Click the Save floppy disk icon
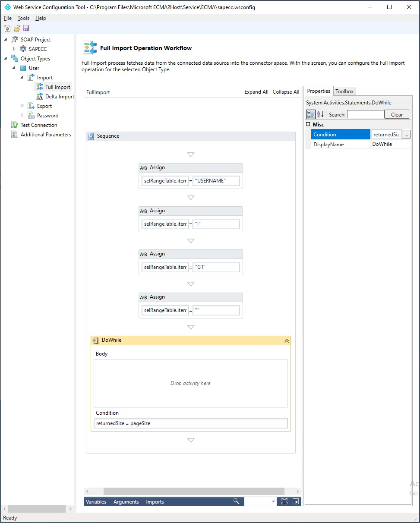Image resolution: width=420 pixels, height=523 pixels. pyautogui.click(x=26, y=28)
